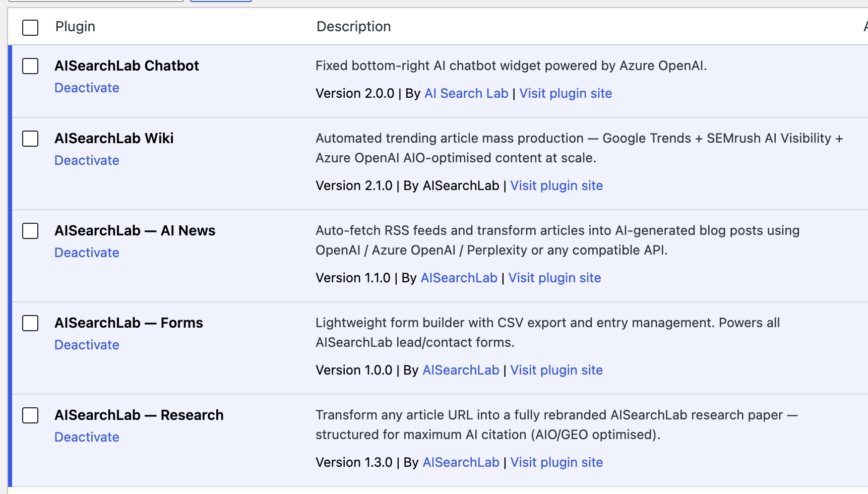Click the Plugin column header
868x494 pixels.
pos(75,26)
